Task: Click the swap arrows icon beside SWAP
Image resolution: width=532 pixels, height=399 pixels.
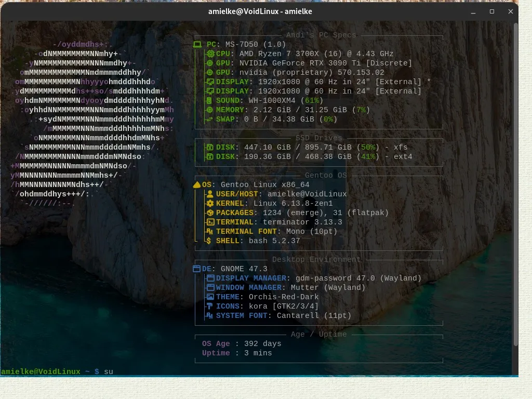Action: pos(210,119)
